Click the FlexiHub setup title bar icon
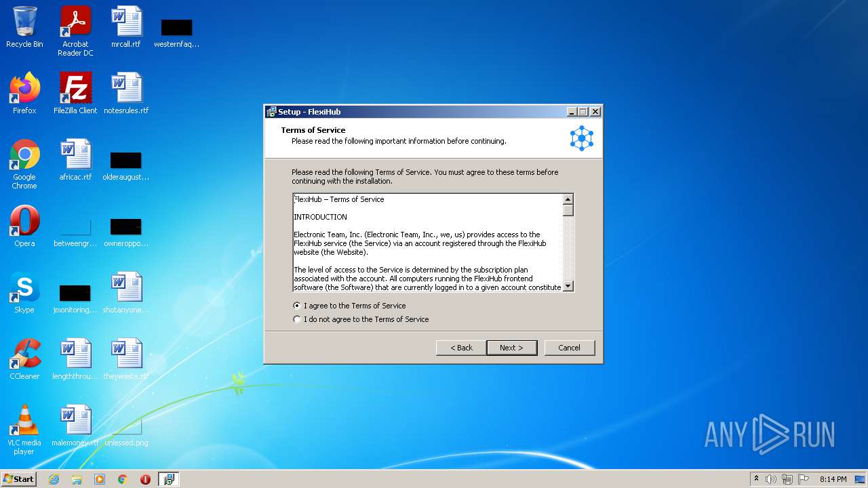This screenshot has height=488, width=868. pyautogui.click(x=271, y=112)
